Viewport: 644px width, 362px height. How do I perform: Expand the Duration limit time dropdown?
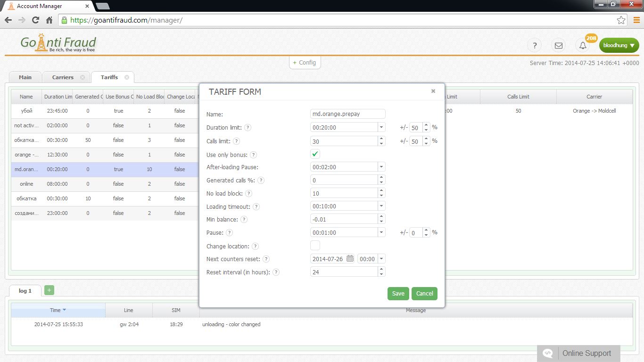point(381,127)
